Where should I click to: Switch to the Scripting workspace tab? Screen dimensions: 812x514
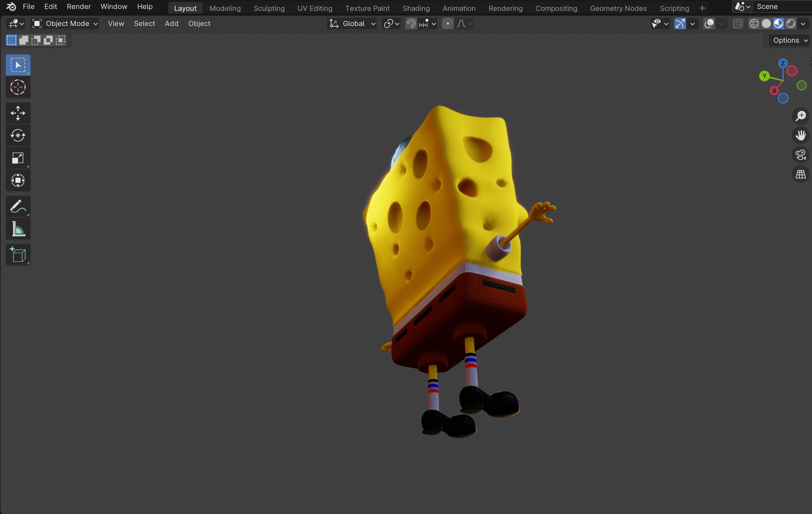[x=674, y=8]
